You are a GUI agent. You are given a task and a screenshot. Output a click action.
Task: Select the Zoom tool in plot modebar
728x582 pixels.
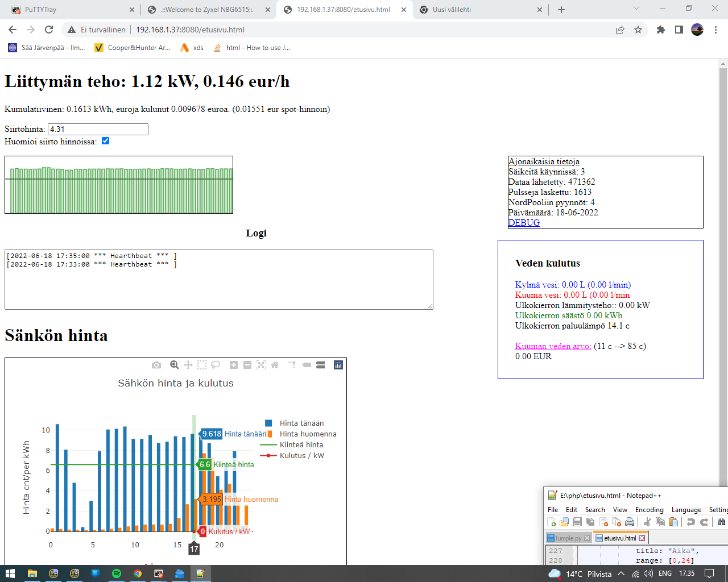175,365
